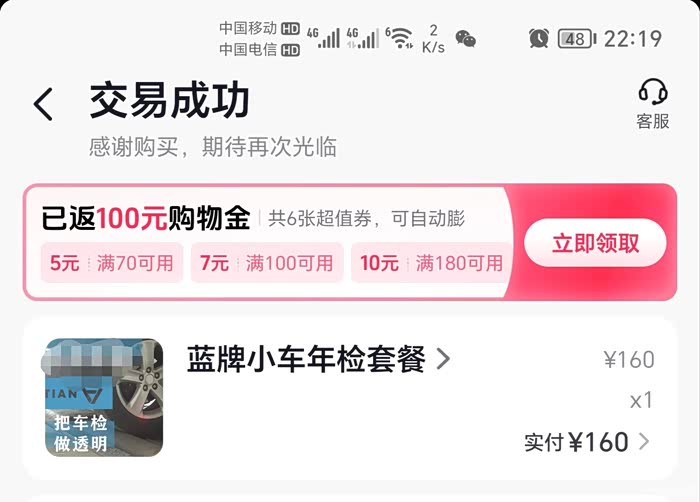The height and width of the screenshot is (502, 700).
Task: Claim coupons with 立即领取 button
Action: tap(595, 243)
